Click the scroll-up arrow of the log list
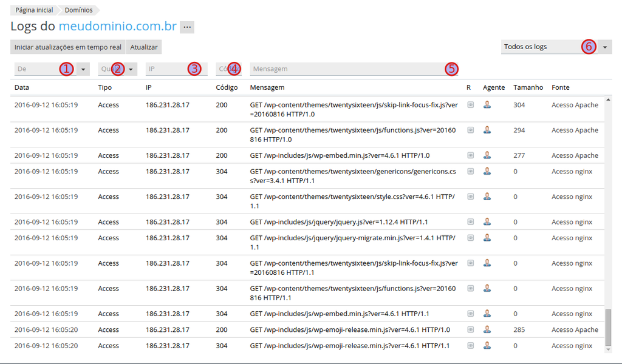 [608, 99]
